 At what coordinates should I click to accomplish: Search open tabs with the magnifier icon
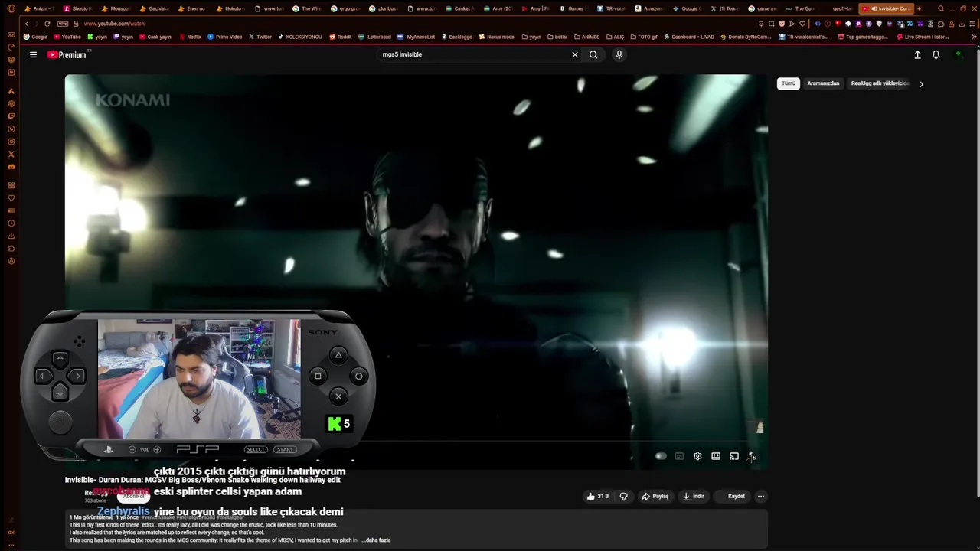click(x=941, y=8)
